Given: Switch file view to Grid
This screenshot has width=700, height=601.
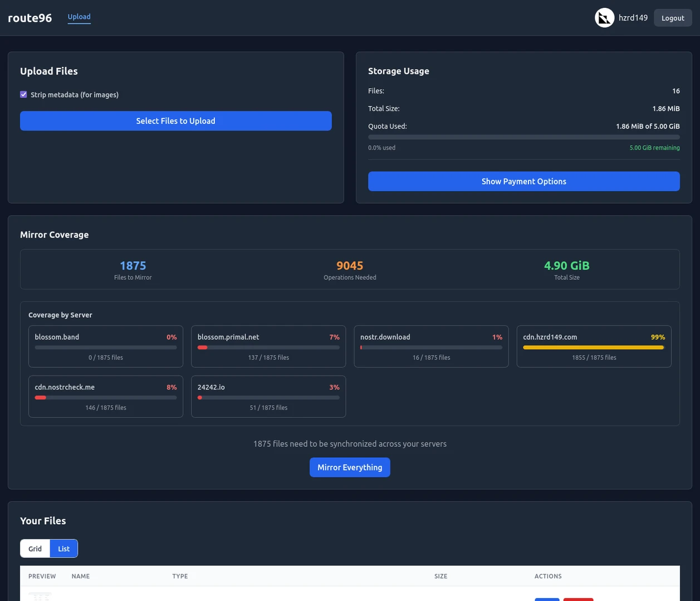Looking at the screenshot, I should click(35, 549).
